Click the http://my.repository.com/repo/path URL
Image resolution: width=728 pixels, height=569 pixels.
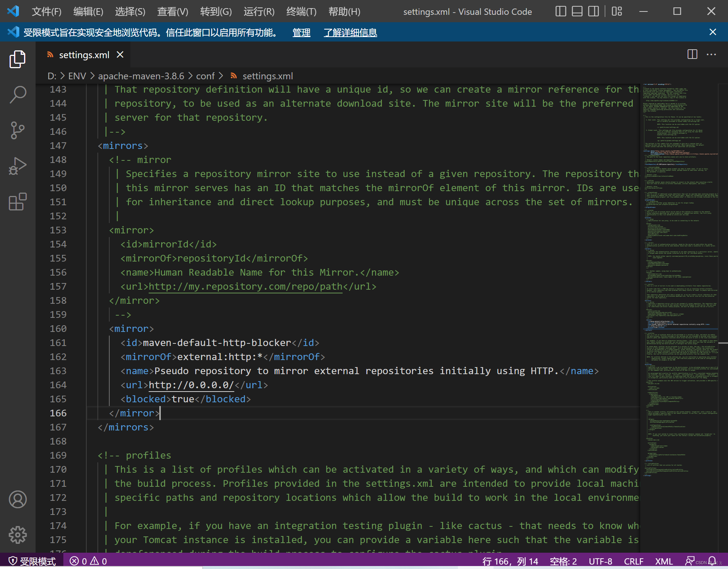point(245,286)
